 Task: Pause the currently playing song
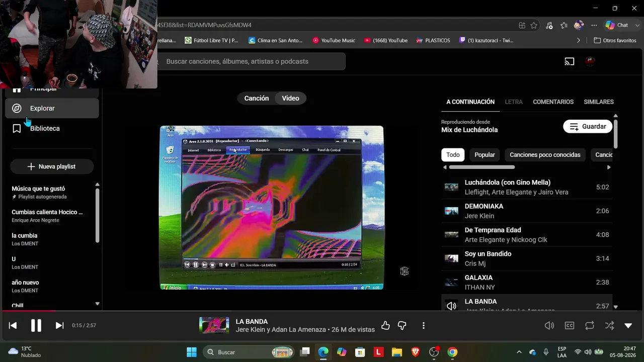tap(36, 325)
